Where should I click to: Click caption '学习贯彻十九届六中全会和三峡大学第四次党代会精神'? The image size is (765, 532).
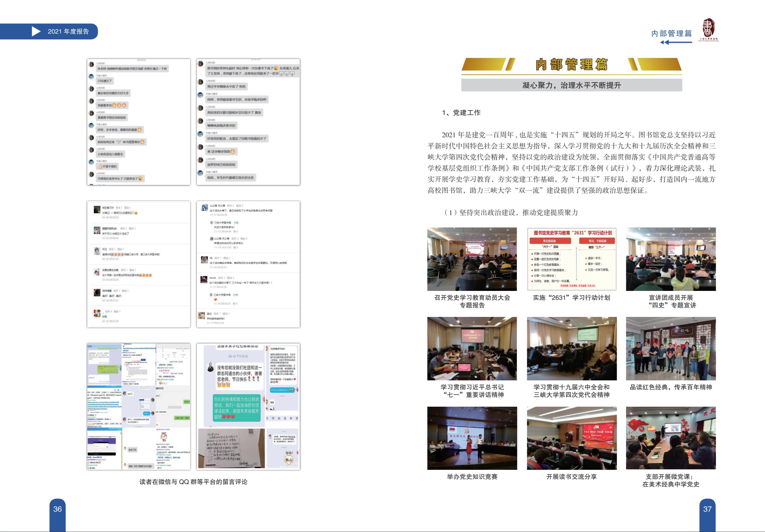(x=571, y=391)
